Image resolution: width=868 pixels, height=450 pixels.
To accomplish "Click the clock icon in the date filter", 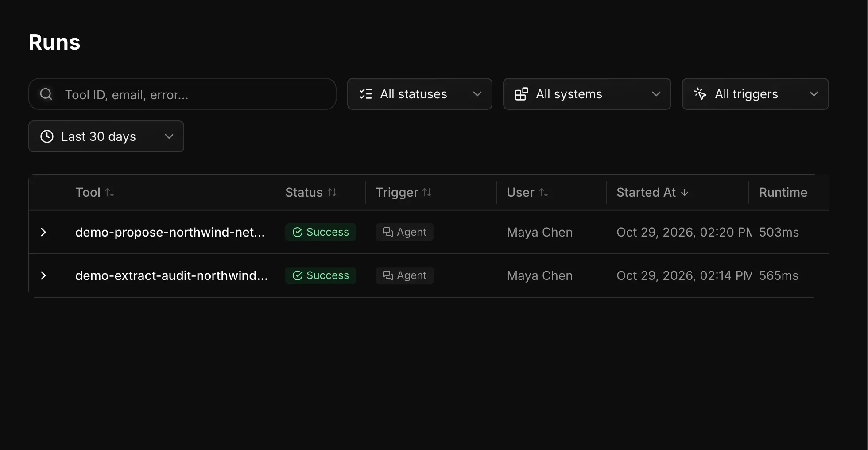I will (47, 136).
